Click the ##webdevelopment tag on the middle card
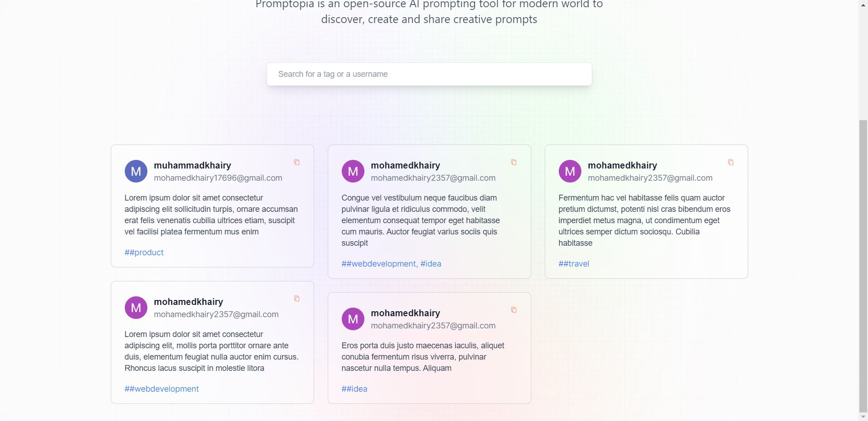Image resolution: width=868 pixels, height=421 pixels. pyautogui.click(x=379, y=264)
